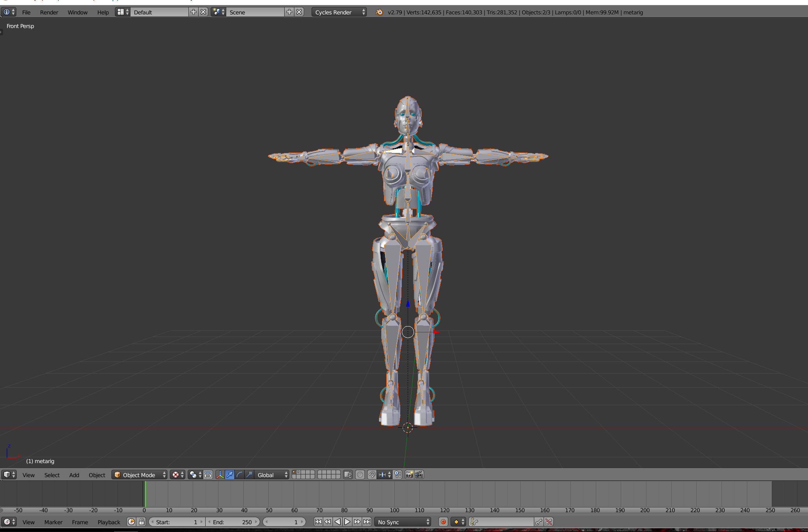
Task: Render OpenGL viewport image camera icon
Action: pos(409,475)
